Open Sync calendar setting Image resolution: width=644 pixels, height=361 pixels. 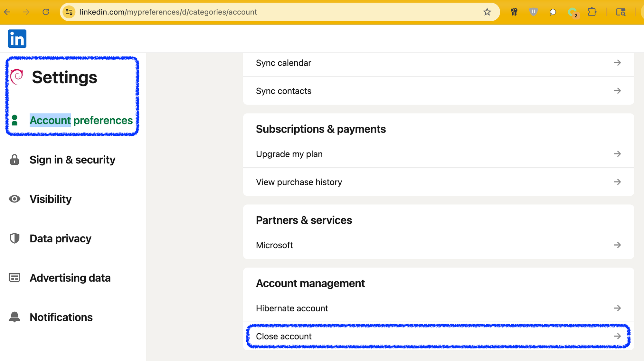(x=439, y=63)
